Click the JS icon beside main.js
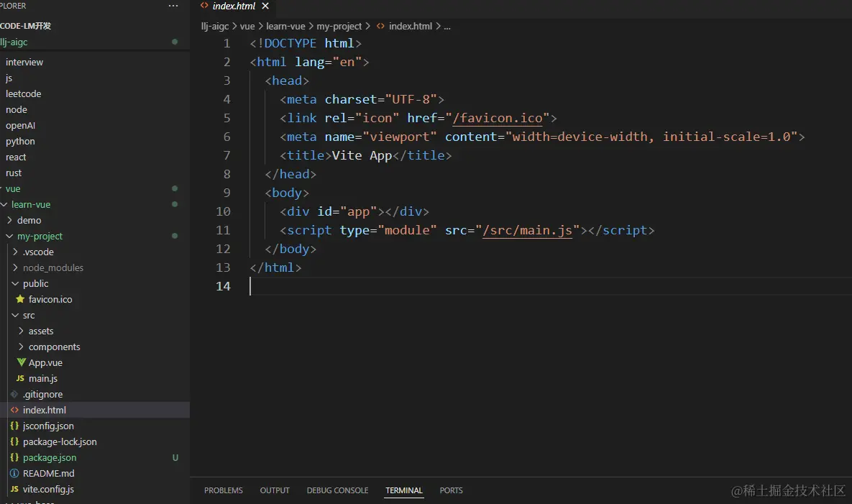Screen dimensions: 852x504 coord(20,379)
